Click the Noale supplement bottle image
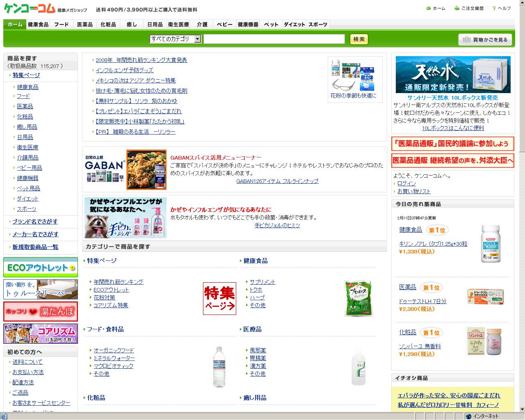The height and width of the screenshot is (420, 525). [x=491, y=244]
